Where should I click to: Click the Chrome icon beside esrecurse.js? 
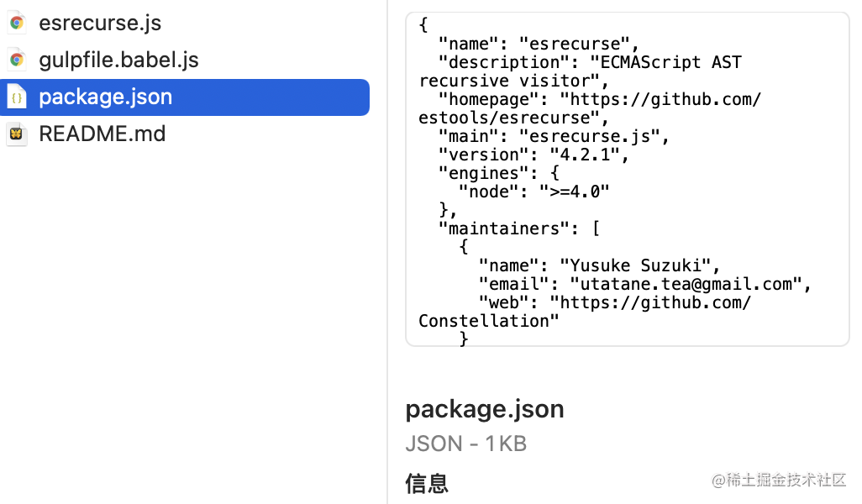click(17, 23)
